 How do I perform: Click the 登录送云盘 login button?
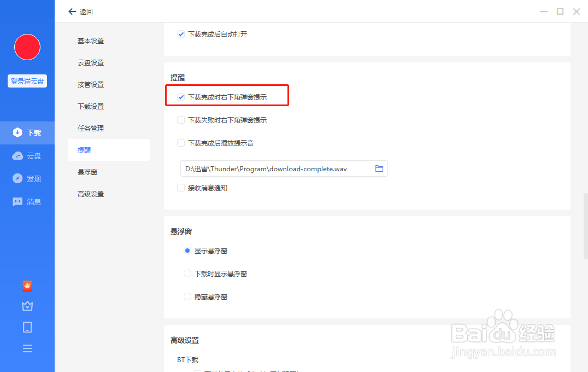pos(27,80)
